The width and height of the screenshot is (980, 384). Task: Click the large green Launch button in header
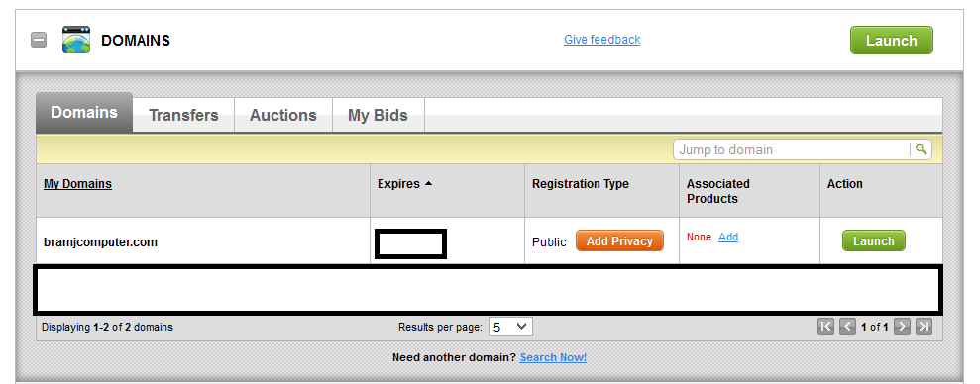pos(891,40)
